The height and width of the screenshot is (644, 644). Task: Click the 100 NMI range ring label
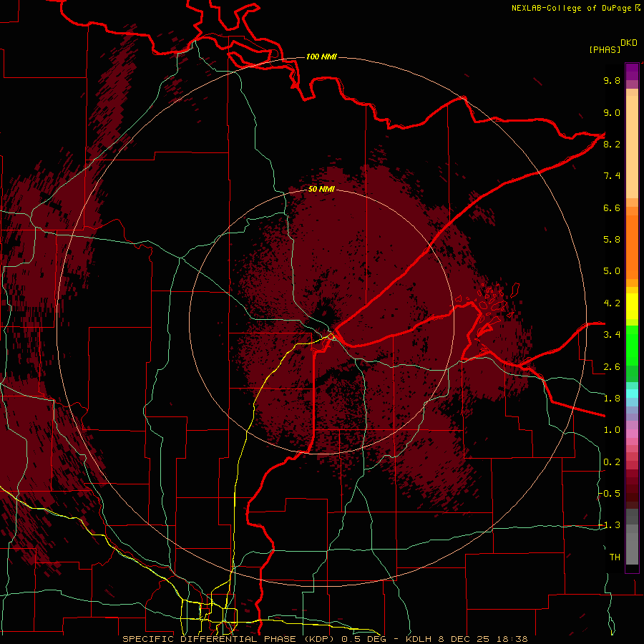click(x=321, y=57)
